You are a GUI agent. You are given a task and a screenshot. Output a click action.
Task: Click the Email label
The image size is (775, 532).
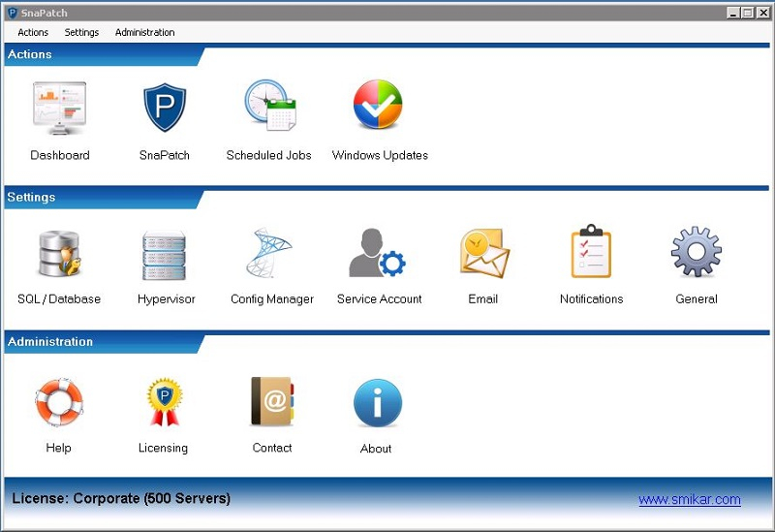pyautogui.click(x=482, y=299)
